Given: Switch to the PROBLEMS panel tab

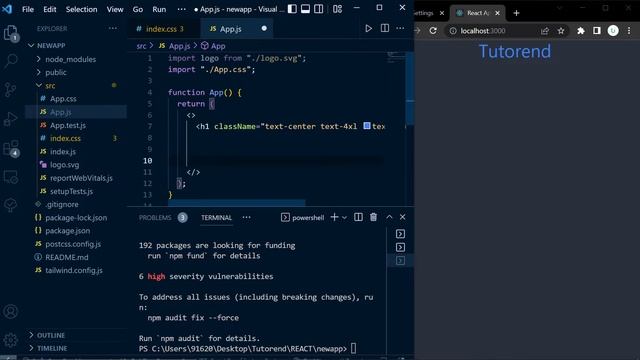Looking at the screenshot, I should pos(155,218).
